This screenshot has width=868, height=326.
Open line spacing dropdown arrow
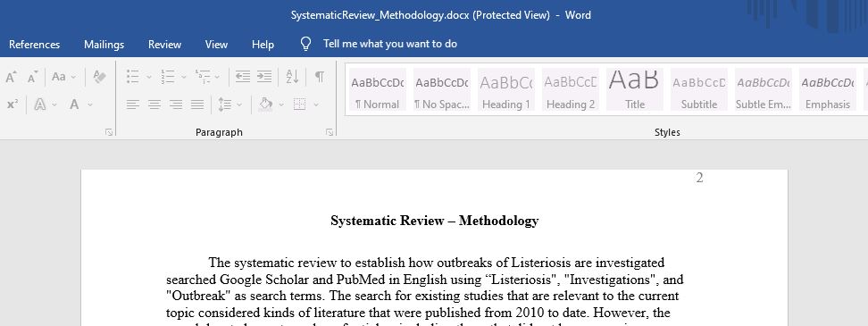click(x=239, y=104)
